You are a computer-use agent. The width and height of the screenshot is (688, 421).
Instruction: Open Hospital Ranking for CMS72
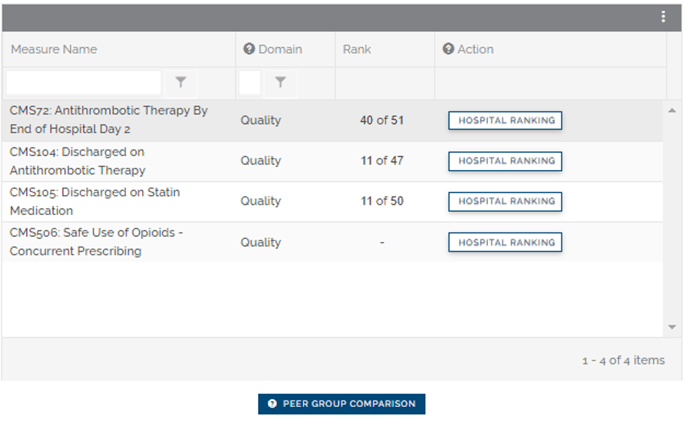505,120
